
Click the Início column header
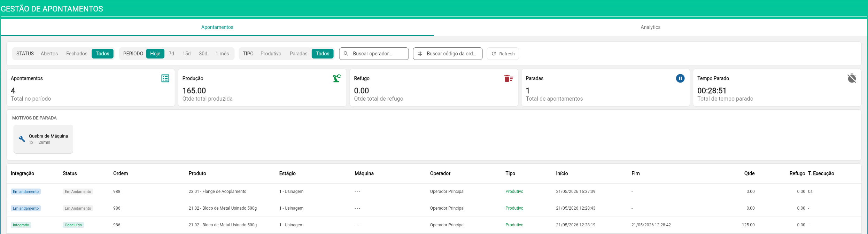point(562,173)
